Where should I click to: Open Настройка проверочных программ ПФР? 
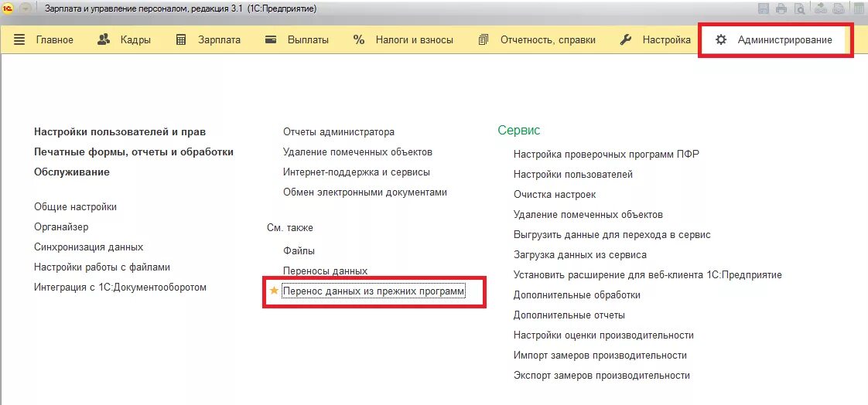(x=607, y=155)
